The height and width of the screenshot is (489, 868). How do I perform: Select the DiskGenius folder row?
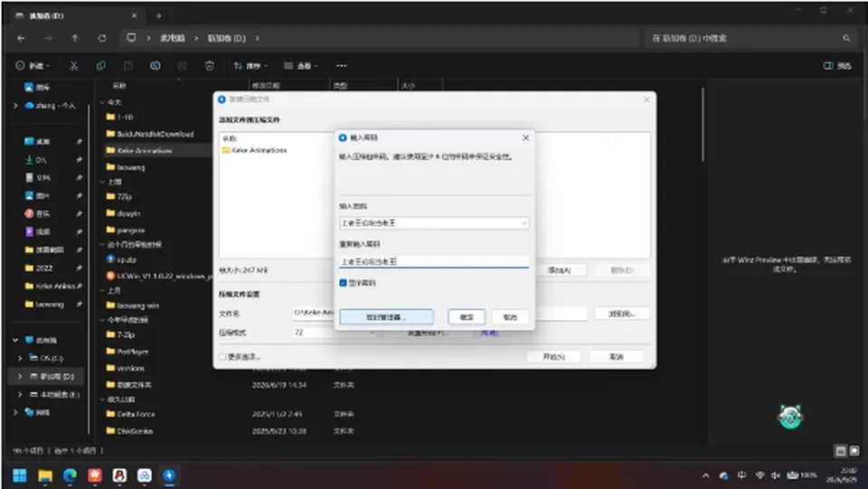129,430
